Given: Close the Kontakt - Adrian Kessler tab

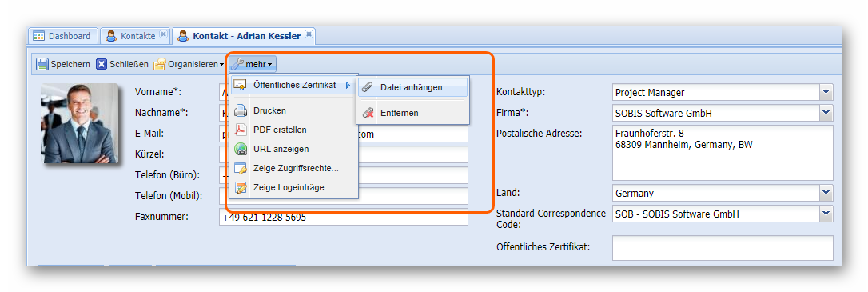Looking at the screenshot, I should click(309, 35).
